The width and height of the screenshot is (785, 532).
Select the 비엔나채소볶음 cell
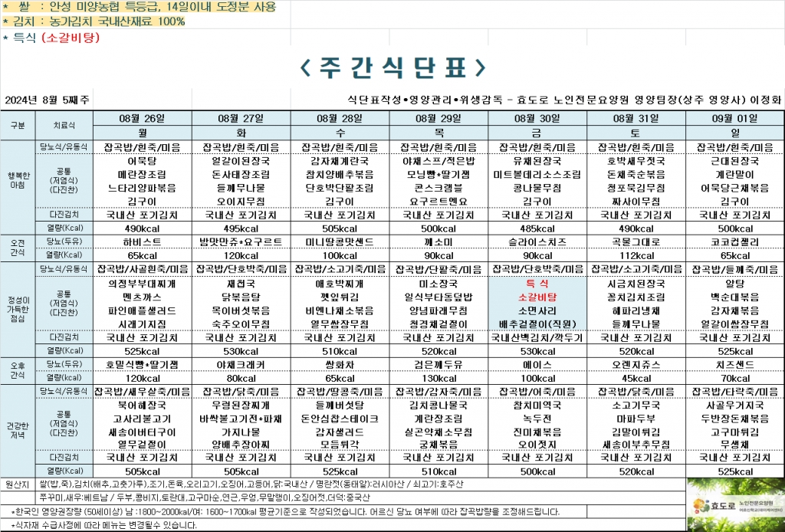click(x=340, y=310)
